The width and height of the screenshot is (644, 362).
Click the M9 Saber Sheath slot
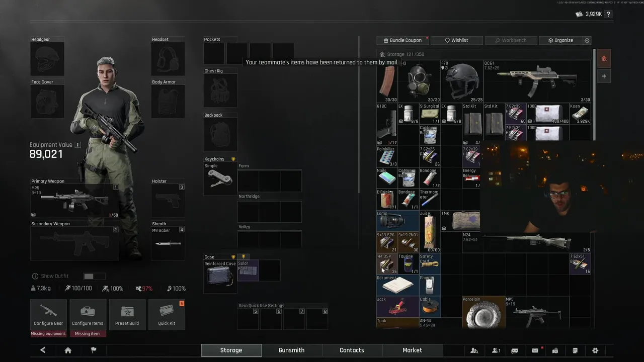168,243
